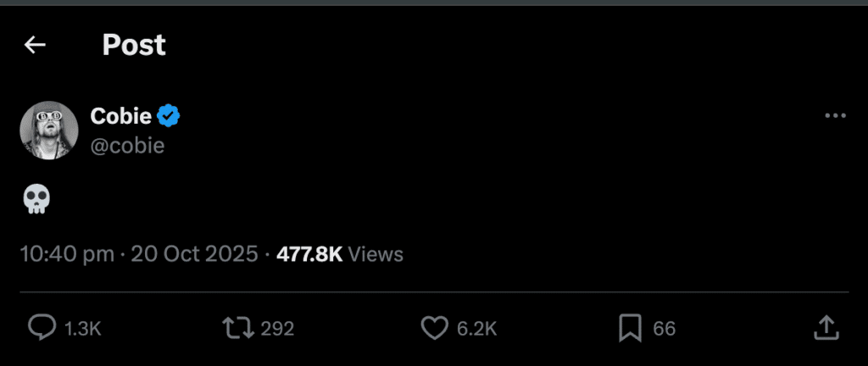868x366 pixels.
Task: Go back using the left arrow
Action: point(35,45)
